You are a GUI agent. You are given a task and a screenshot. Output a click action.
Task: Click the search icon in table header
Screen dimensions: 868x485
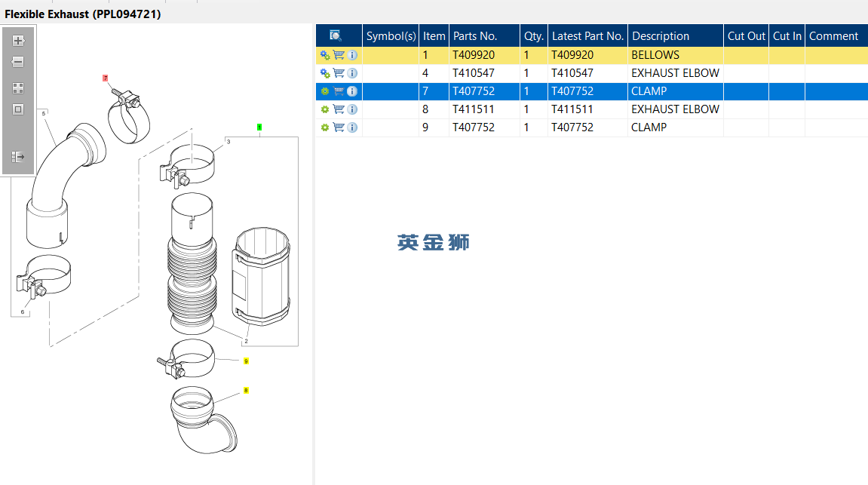[x=336, y=36]
